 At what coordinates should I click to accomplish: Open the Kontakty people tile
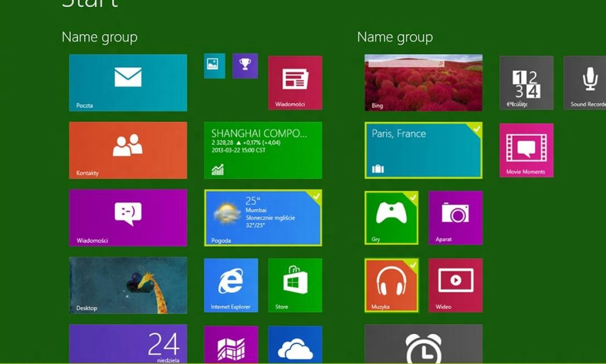(x=128, y=150)
